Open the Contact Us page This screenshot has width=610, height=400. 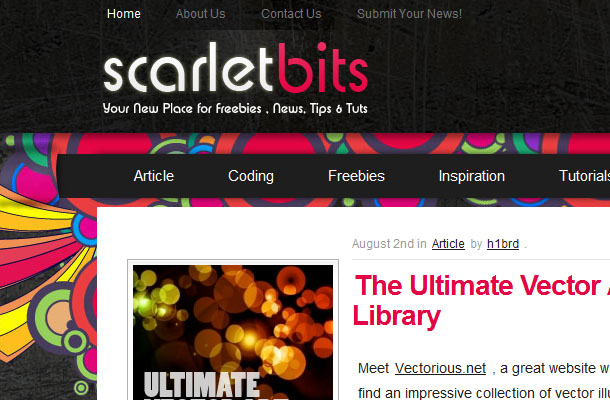pyautogui.click(x=291, y=14)
